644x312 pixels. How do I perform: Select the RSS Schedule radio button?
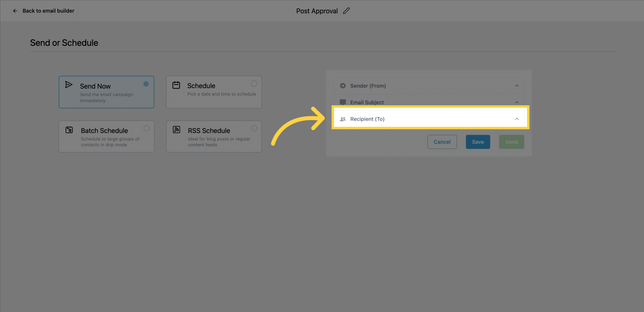[254, 128]
